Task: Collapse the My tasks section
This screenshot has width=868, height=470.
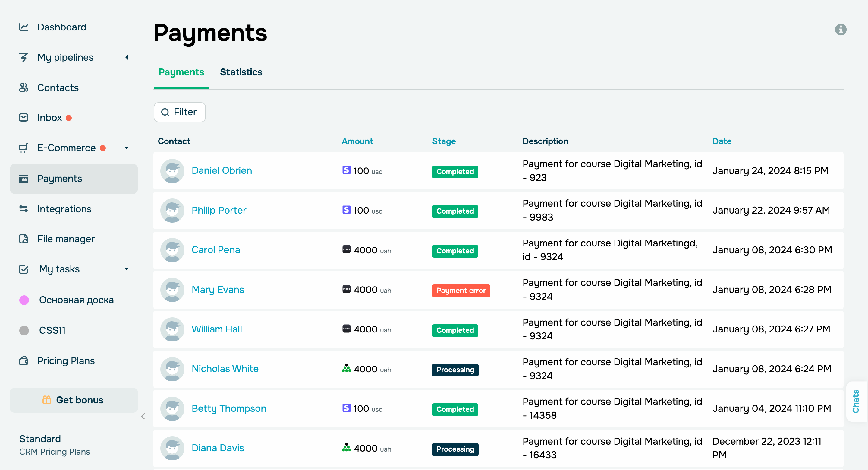Action: (x=127, y=269)
